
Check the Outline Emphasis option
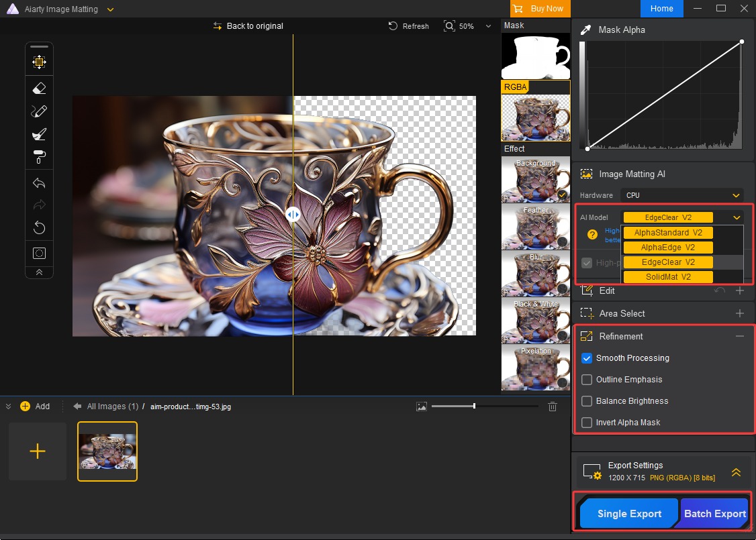tap(587, 380)
